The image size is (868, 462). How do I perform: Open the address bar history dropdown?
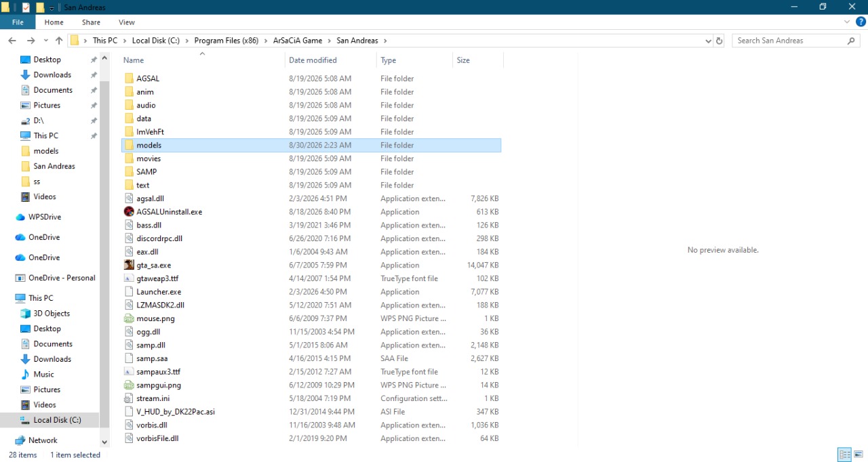pyautogui.click(x=708, y=41)
